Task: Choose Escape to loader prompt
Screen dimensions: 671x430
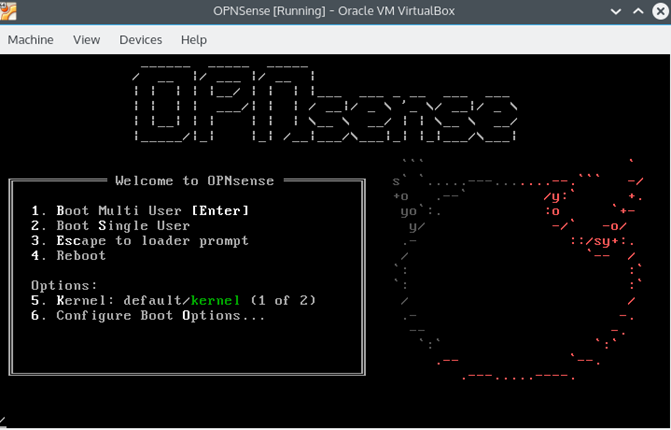Action: click(x=140, y=241)
